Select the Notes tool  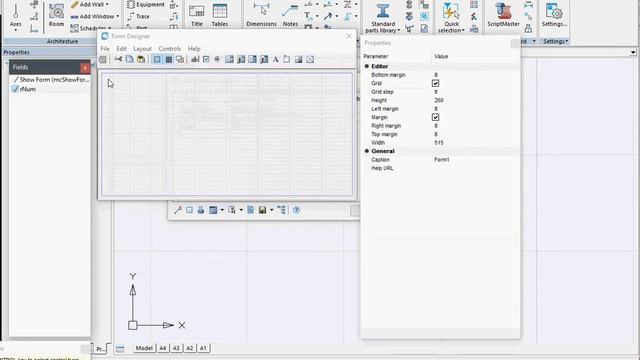coord(290,16)
